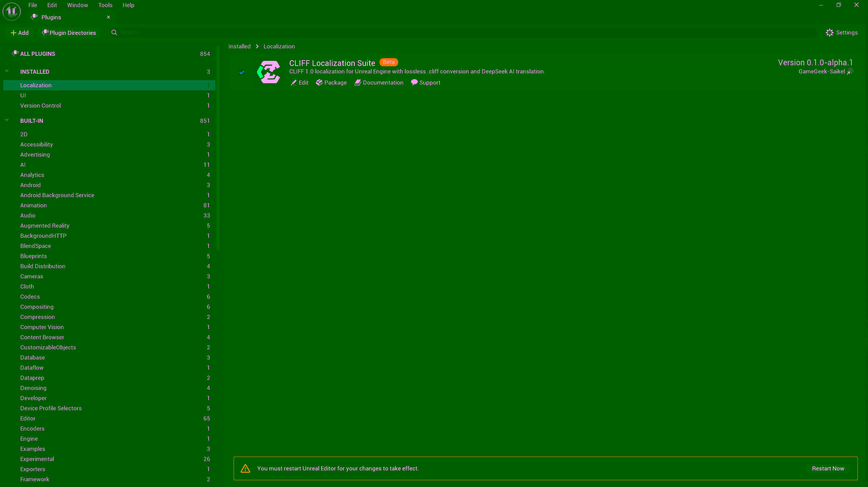Click the Support speech bubble icon
Image resolution: width=868 pixels, height=487 pixels.
(414, 83)
